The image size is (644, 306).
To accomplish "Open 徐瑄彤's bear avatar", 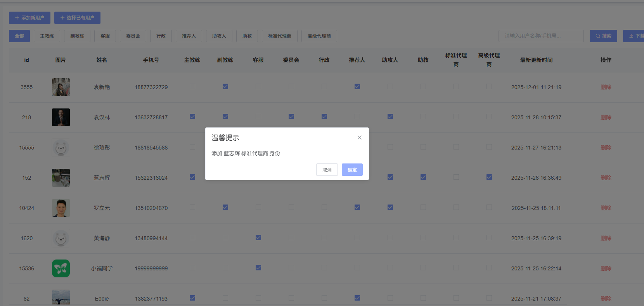I will [61, 148].
